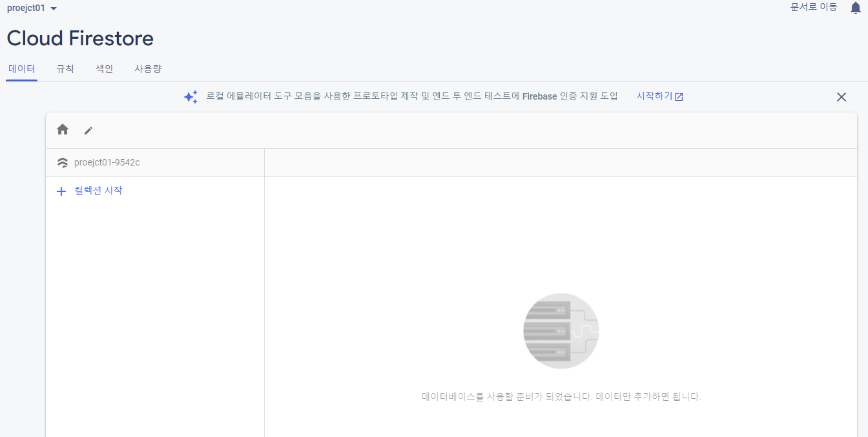Open the proejct01 project dropdown
The width and height of the screenshot is (868, 437).
click(32, 8)
